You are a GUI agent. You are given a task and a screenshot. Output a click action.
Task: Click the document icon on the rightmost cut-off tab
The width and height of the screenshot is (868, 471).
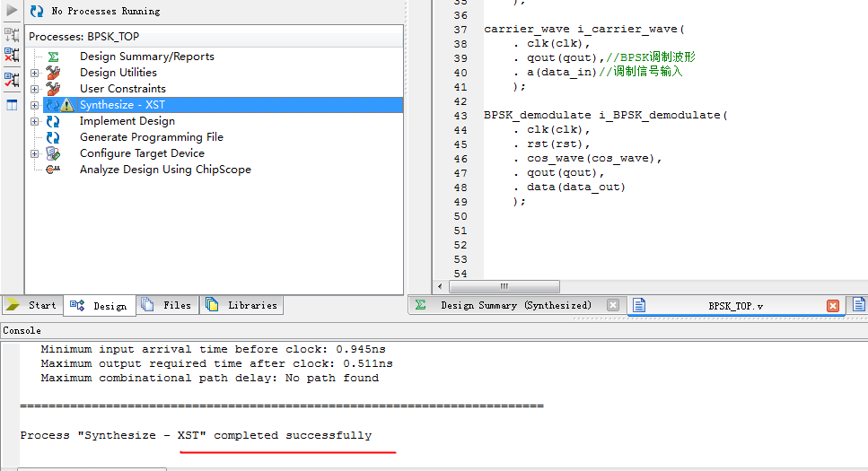[x=859, y=304]
